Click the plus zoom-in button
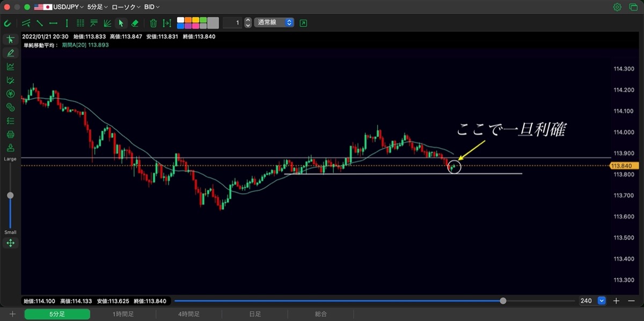 (616, 301)
